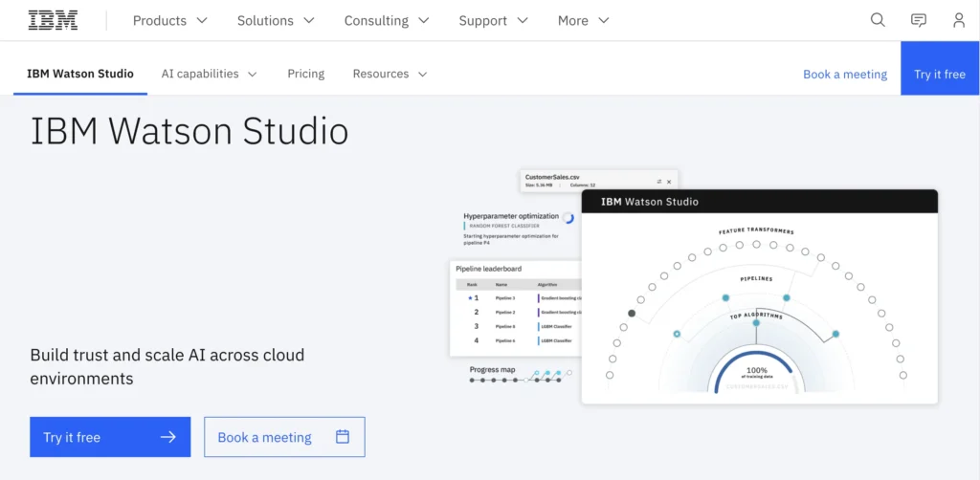Open the search icon in header

click(879, 20)
